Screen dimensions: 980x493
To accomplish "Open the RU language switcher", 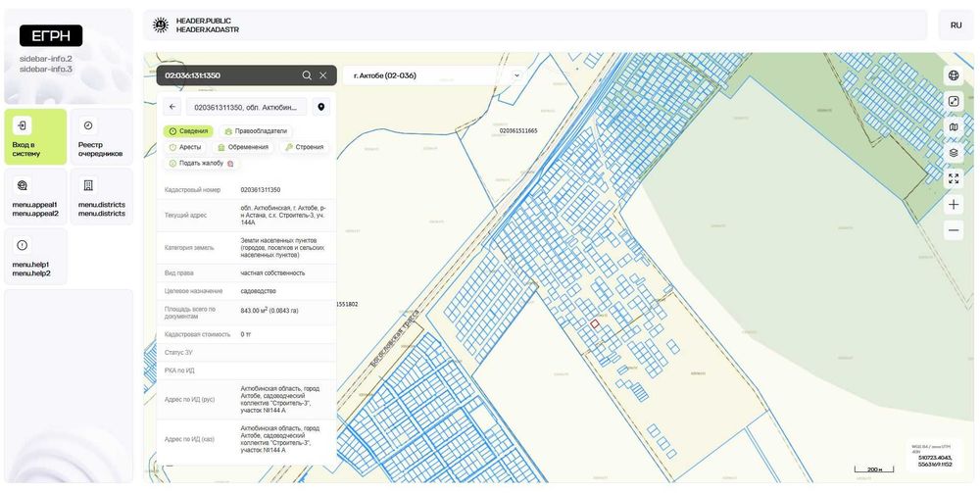I will pyautogui.click(x=955, y=25).
